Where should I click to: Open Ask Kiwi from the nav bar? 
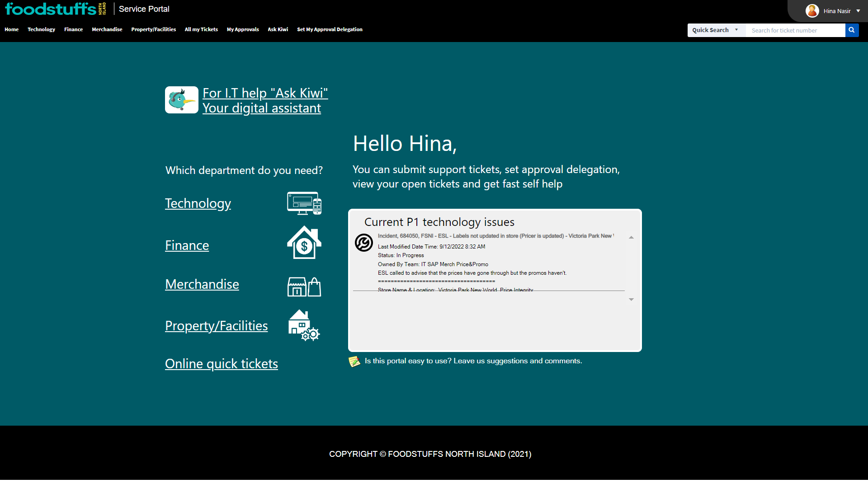278,29
